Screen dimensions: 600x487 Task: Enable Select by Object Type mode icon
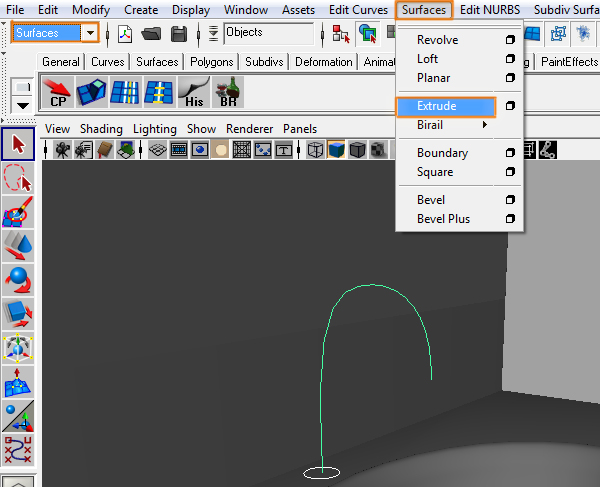[368, 34]
